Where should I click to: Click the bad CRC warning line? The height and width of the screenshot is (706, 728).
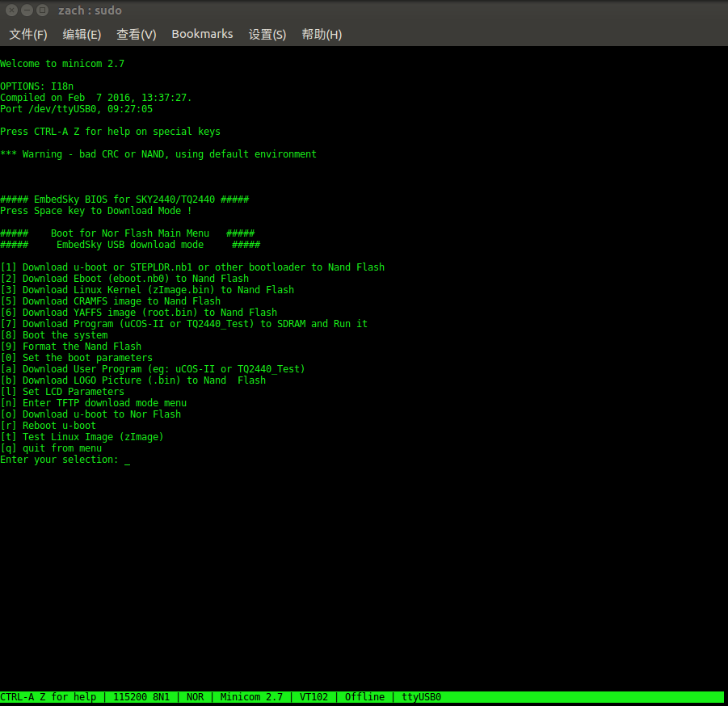click(x=158, y=154)
